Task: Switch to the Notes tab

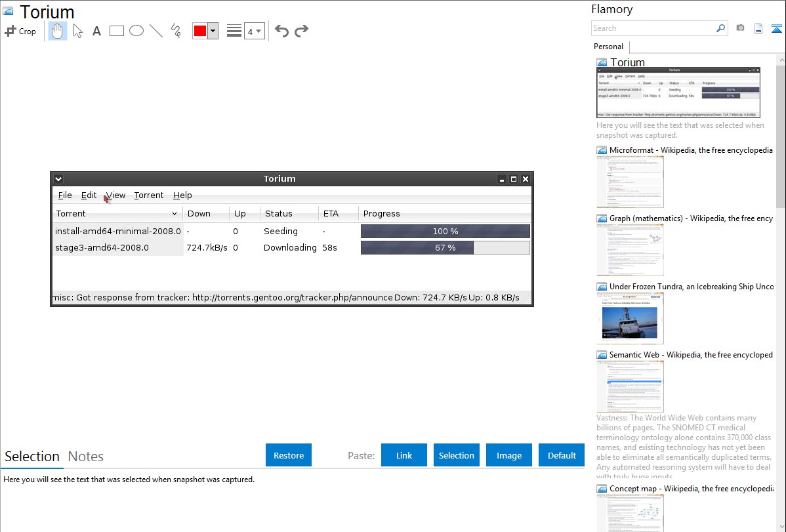Action: pos(86,457)
